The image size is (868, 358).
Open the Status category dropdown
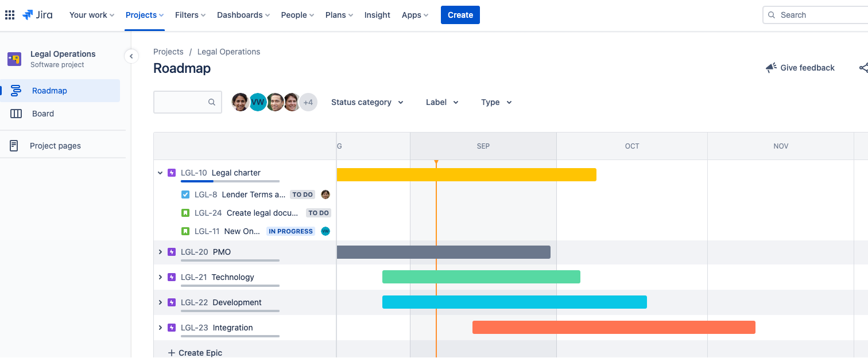point(367,102)
